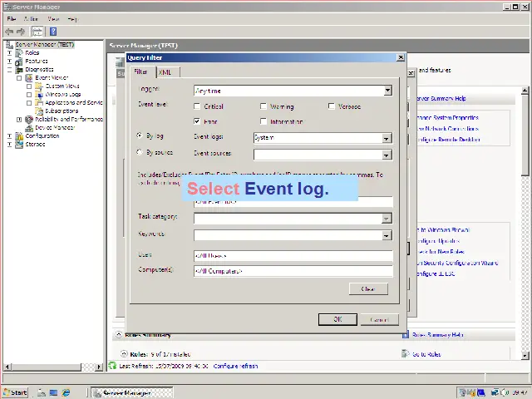The image size is (532, 399).
Task: Click the Server Manager root node icon
Action: point(9,44)
